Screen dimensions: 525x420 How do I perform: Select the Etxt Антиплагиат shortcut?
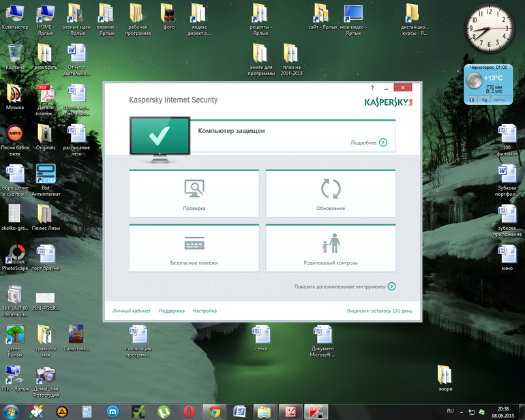(x=46, y=180)
